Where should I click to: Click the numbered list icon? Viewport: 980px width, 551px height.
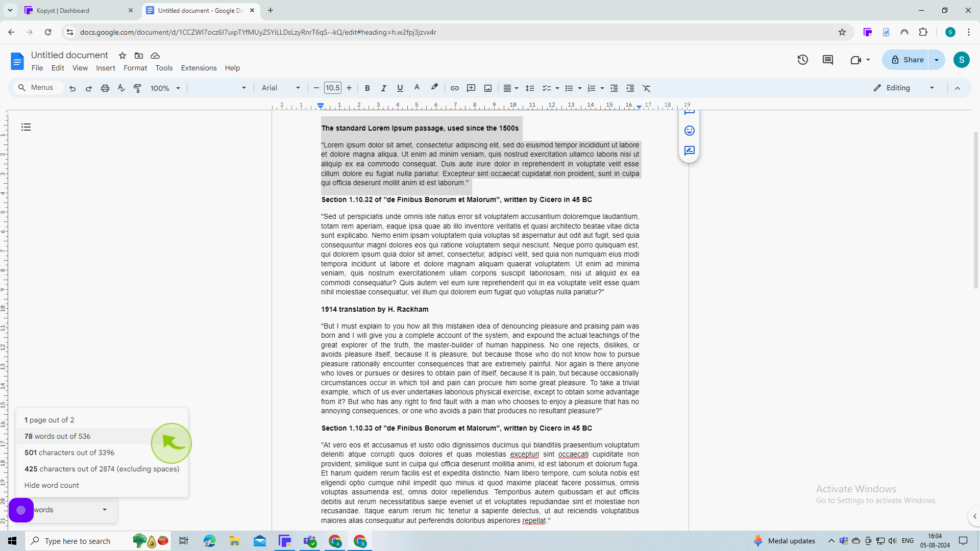click(592, 88)
